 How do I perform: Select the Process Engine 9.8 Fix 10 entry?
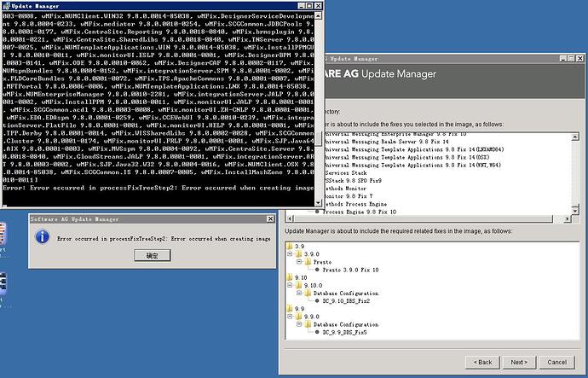pos(360,212)
